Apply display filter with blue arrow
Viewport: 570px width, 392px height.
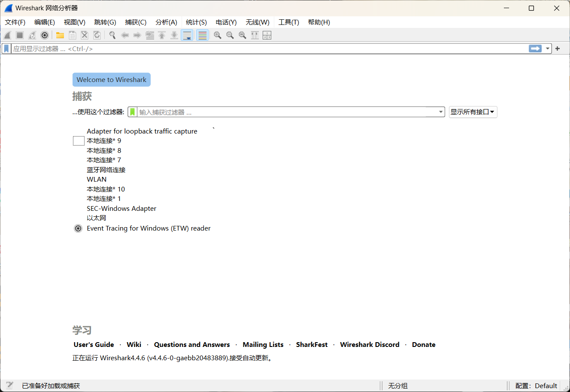(x=535, y=49)
